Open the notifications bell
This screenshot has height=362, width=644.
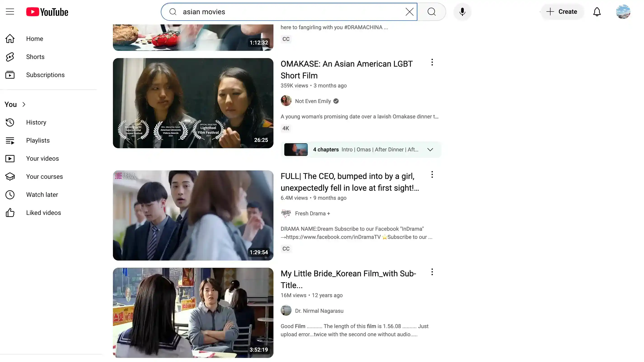pyautogui.click(x=597, y=12)
